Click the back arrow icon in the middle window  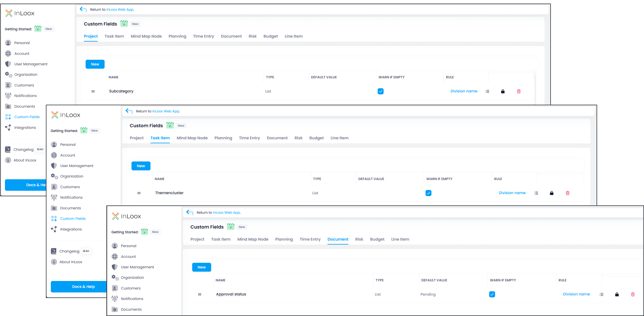tap(129, 111)
